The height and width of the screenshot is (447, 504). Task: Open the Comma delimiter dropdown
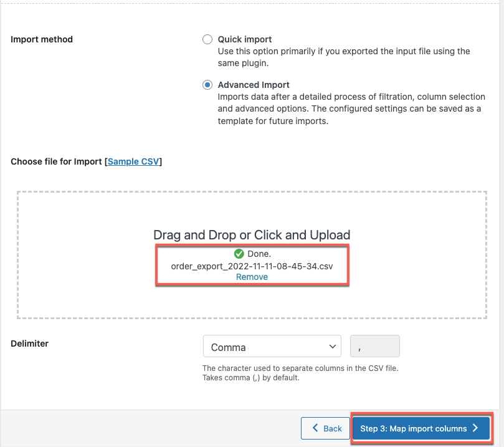click(x=272, y=347)
